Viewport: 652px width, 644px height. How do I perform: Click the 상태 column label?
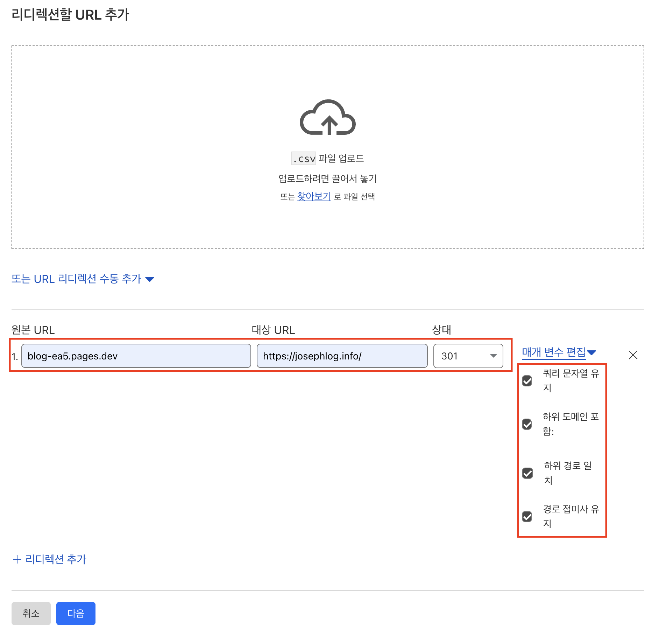tap(441, 330)
